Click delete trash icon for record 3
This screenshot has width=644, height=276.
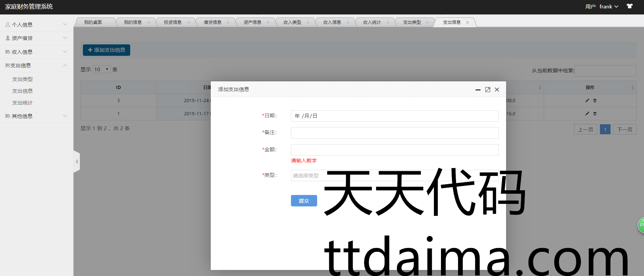[x=595, y=101]
